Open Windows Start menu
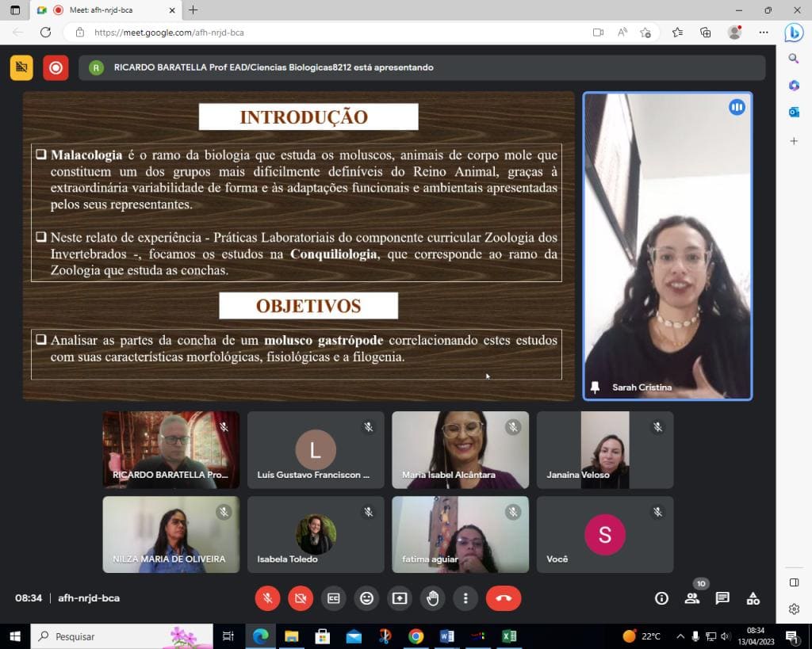 pos(15,636)
